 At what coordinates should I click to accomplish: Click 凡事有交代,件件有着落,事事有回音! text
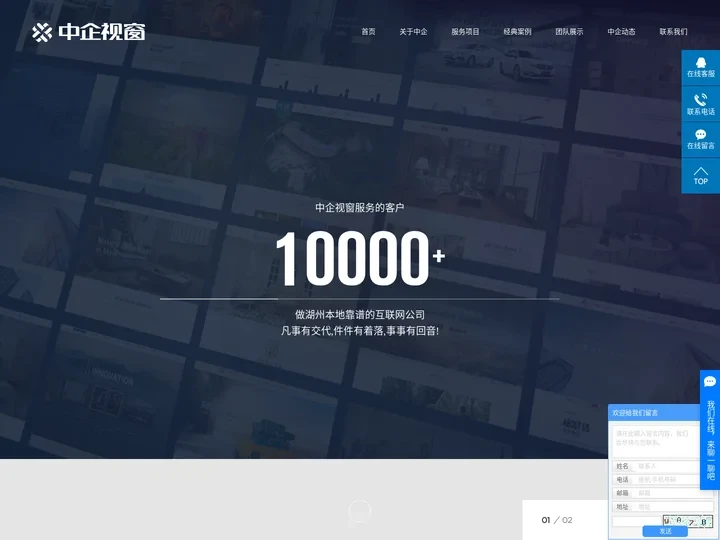(360, 331)
